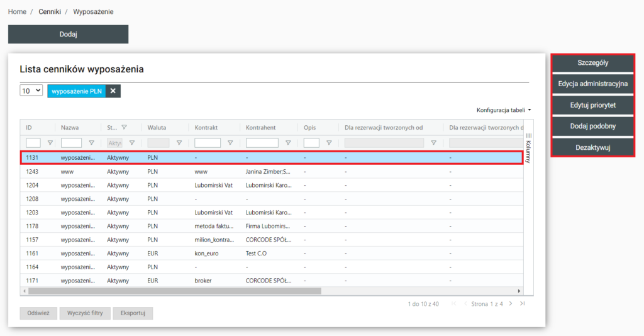The width and height of the screenshot is (644, 336).
Task: Click the Kontrahent column filter funnel icon
Action: pyautogui.click(x=288, y=143)
